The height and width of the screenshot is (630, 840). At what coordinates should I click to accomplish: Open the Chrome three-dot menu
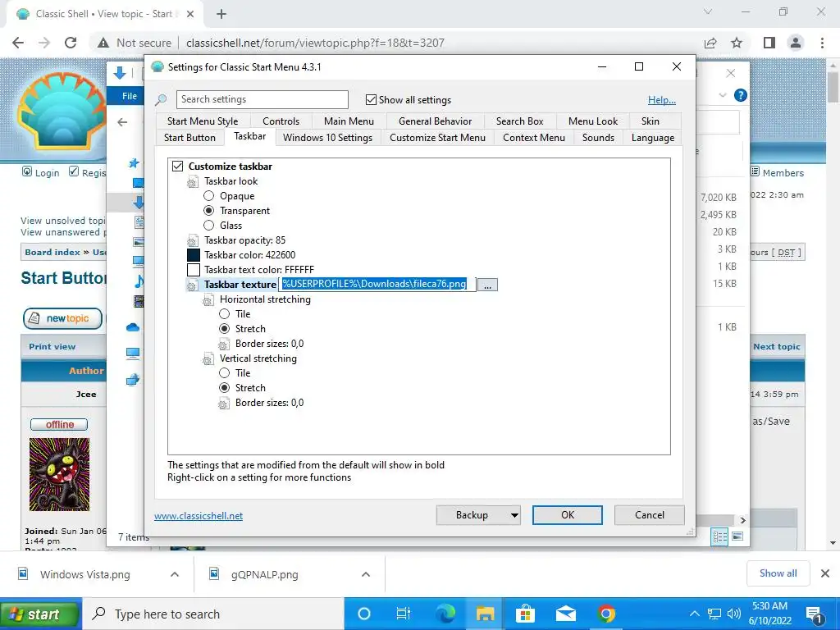822,43
